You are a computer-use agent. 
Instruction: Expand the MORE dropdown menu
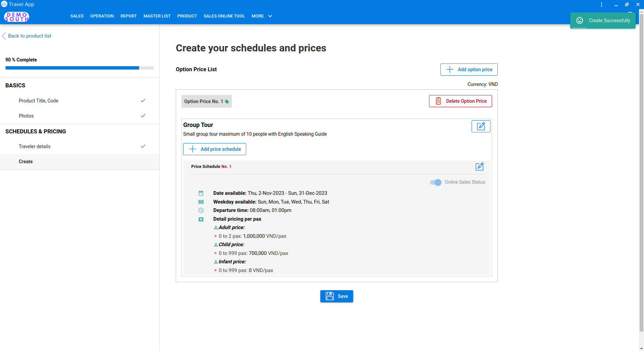tap(262, 16)
